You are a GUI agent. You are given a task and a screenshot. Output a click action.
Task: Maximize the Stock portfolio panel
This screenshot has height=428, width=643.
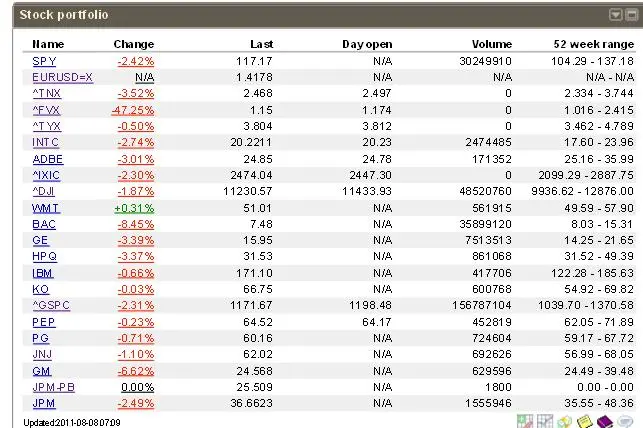click(631, 15)
